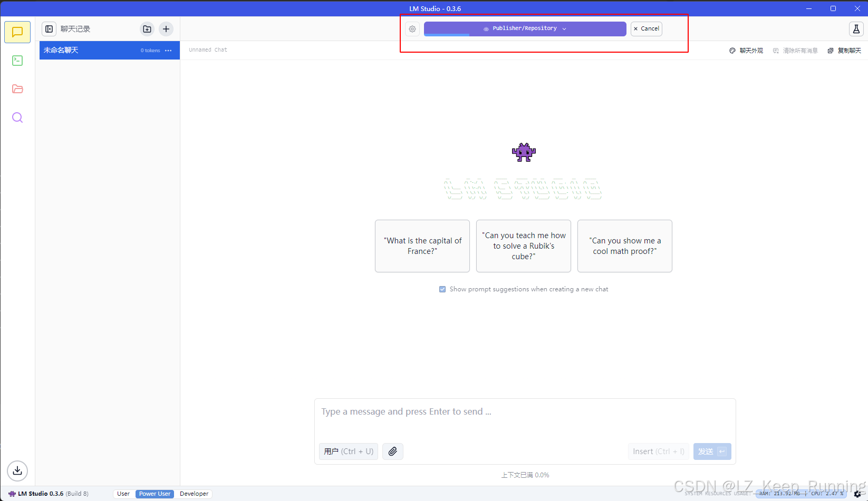Click 清除所有消息 to clear all messages
The width and height of the screenshot is (868, 501).
[795, 51]
